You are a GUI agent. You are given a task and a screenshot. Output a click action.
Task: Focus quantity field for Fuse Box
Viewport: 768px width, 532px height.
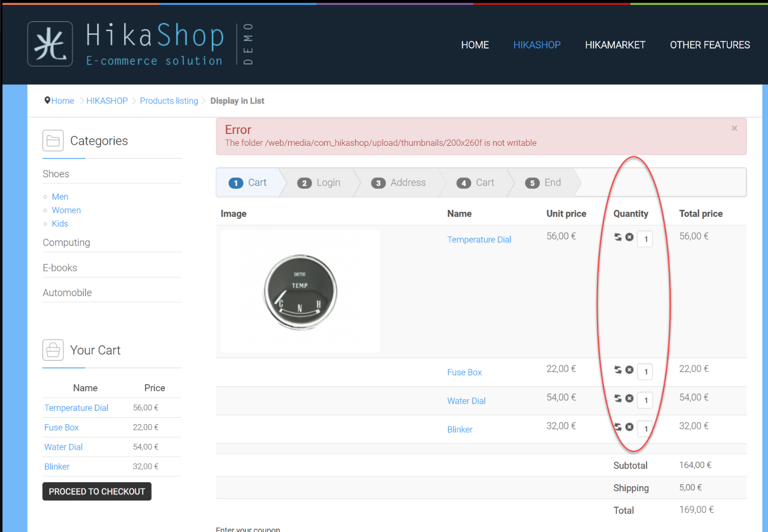coord(645,371)
